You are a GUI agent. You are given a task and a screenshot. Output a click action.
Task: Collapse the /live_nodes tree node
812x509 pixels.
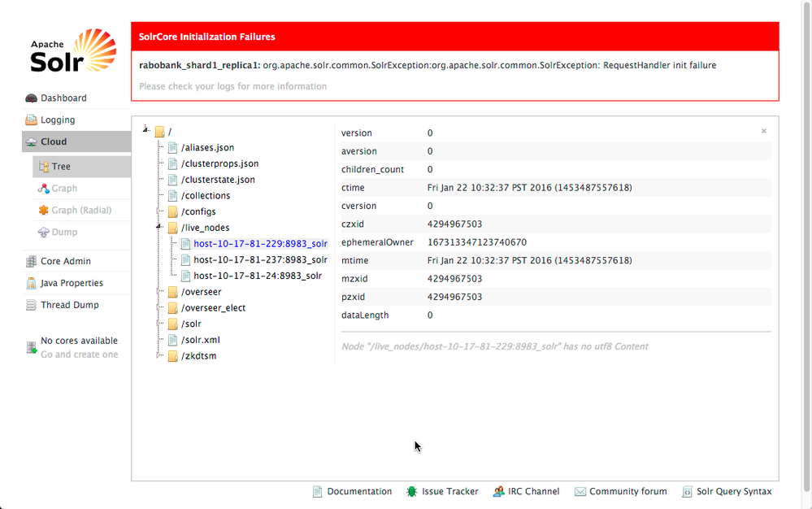[x=159, y=226]
